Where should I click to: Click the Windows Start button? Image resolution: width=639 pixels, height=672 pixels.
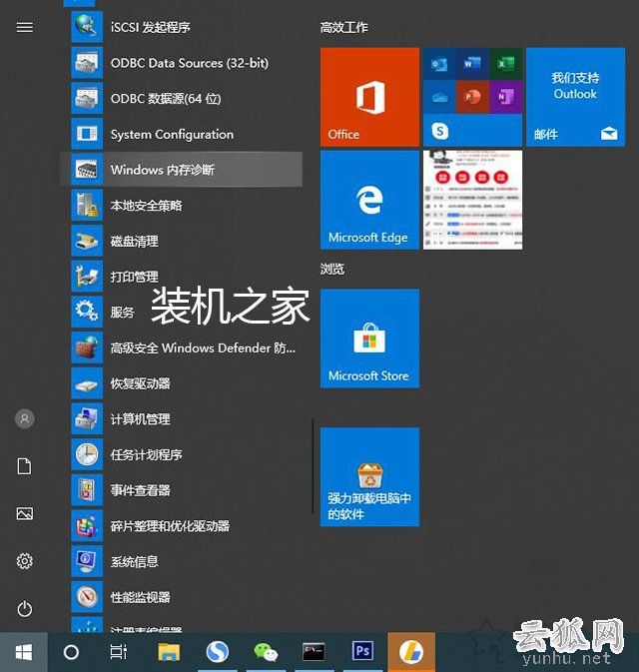pyautogui.click(x=24, y=652)
